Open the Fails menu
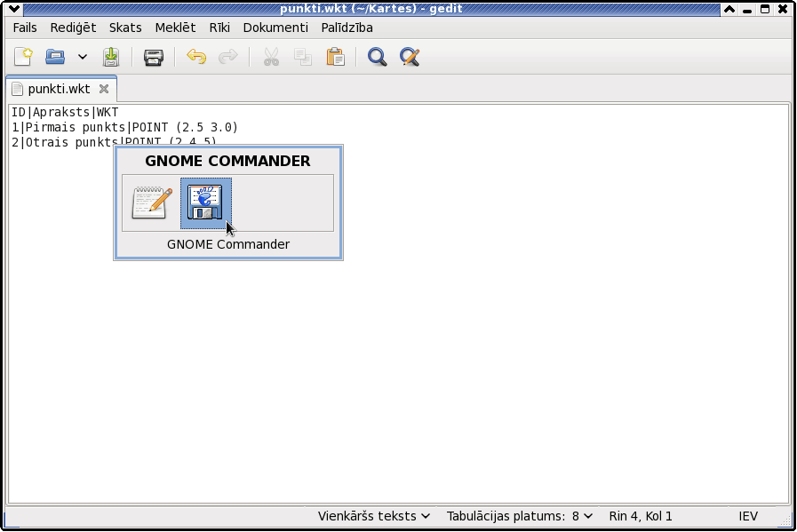 pyautogui.click(x=25, y=28)
